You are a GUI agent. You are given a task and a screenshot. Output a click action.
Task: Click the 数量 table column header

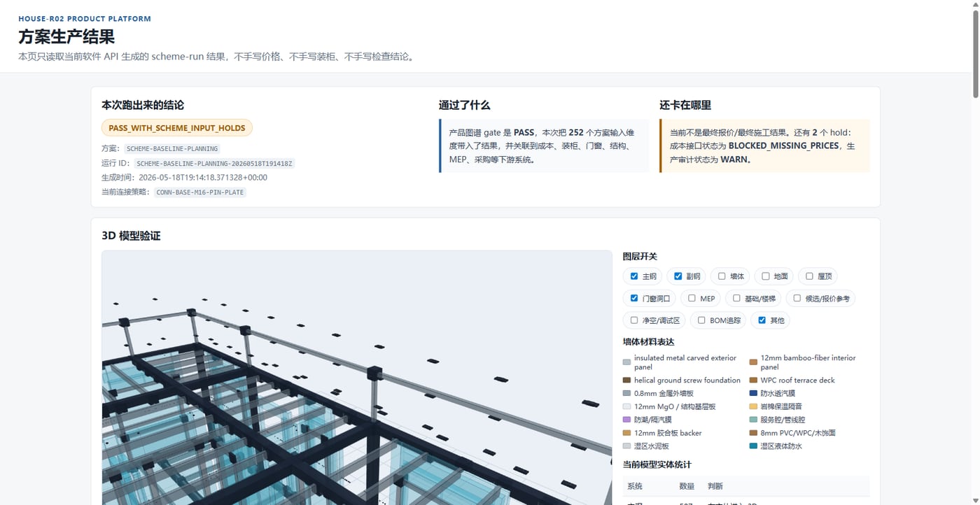point(687,486)
